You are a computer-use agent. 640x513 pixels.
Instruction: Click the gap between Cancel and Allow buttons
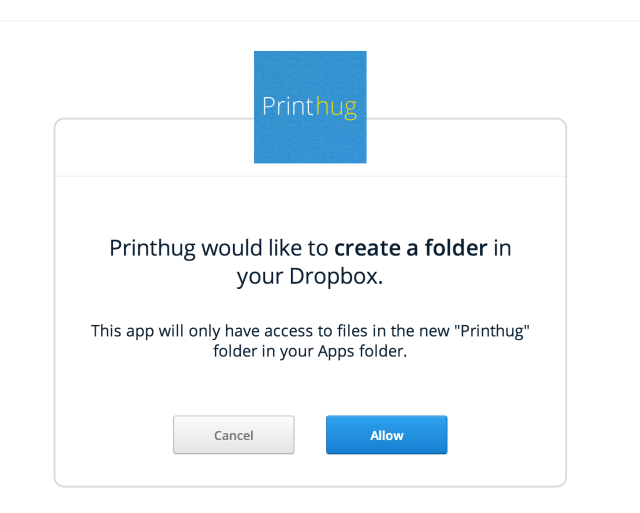[310, 435]
